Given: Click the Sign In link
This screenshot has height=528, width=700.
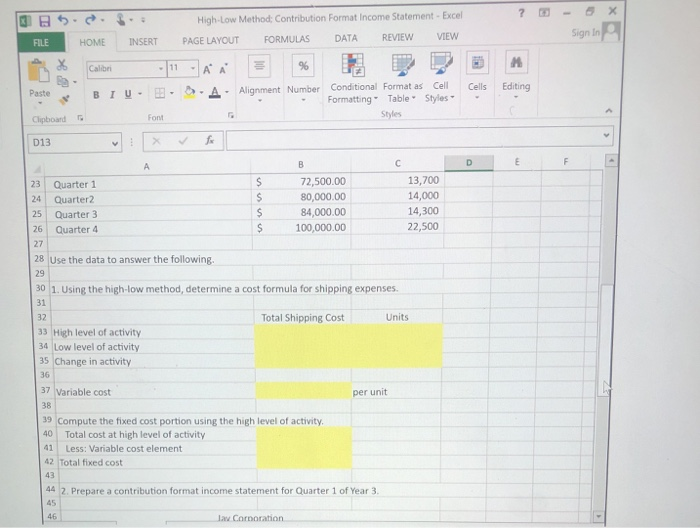Looking at the screenshot, I should click(585, 33).
